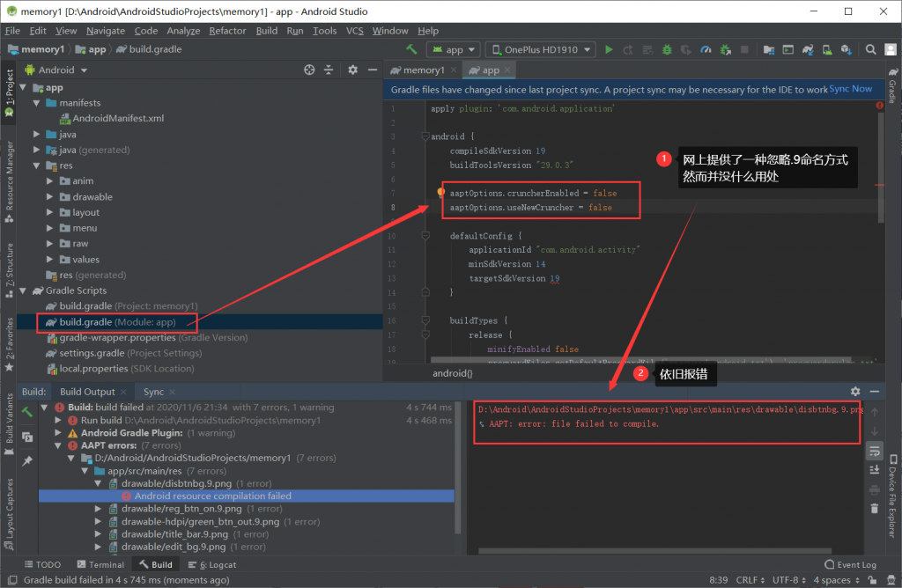
Task: Select build.gradle (Module: app) file
Action: click(x=117, y=322)
